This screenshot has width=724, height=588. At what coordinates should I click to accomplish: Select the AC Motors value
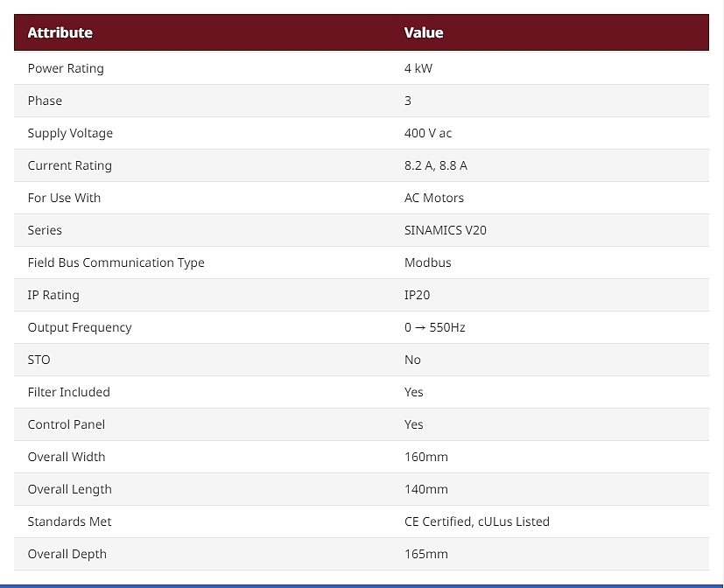[434, 198]
